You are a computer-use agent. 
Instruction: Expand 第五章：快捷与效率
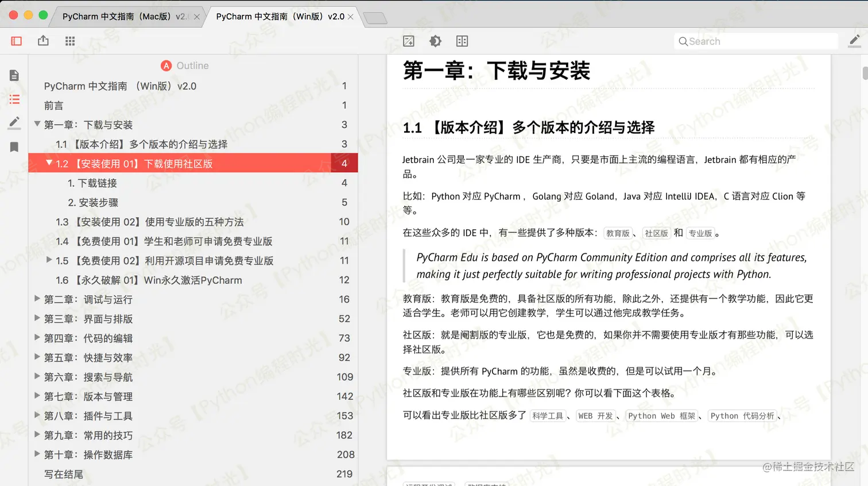click(37, 357)
